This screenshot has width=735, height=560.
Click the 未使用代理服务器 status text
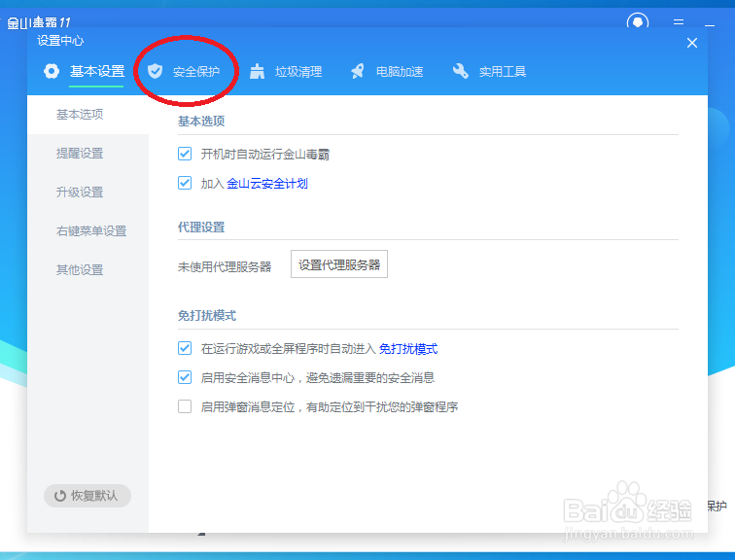(x=225, y=267)
